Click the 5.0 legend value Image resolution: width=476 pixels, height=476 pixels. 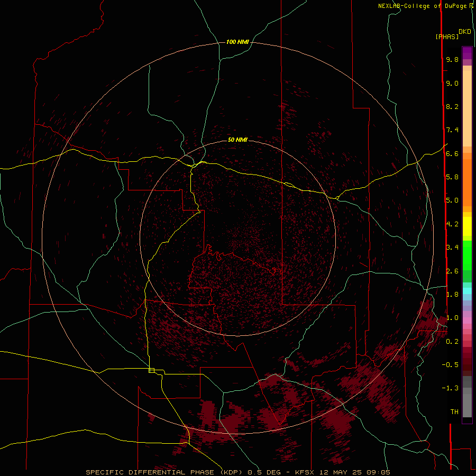(x=452, y=200)
